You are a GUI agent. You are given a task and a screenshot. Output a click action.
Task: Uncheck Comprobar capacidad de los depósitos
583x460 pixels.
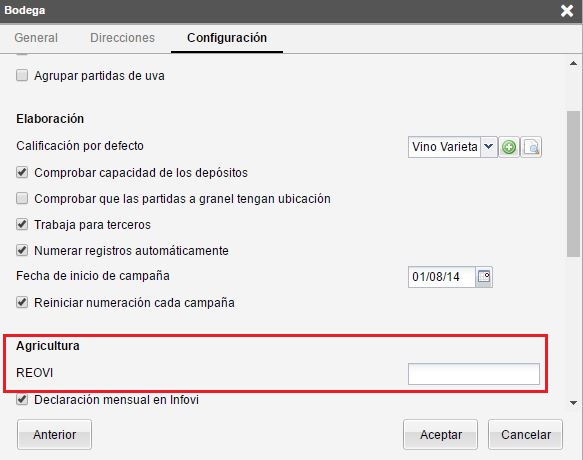click(x=22, y=173)
